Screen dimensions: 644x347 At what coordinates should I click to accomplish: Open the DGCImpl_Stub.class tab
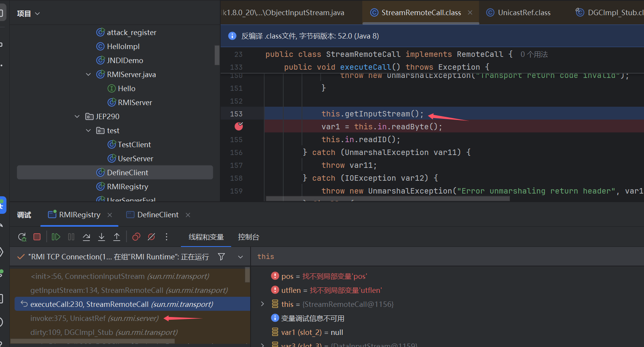coord(610,12)
